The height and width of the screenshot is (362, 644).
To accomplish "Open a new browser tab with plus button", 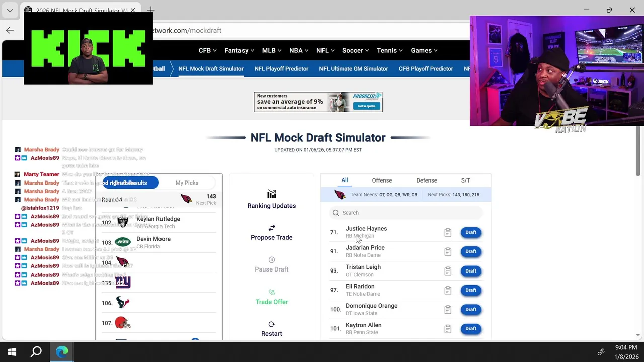I will coord(150,10).
